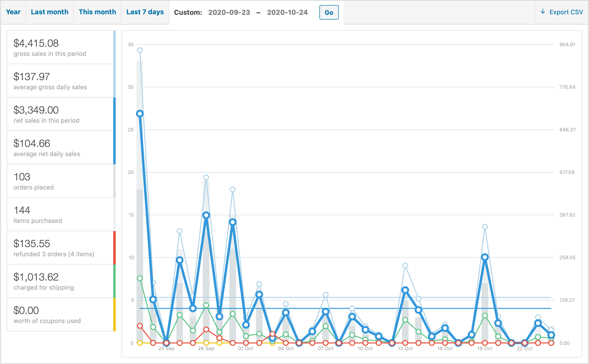
Task: Click the 19 Oct net sales peak point
Action: 485,257
